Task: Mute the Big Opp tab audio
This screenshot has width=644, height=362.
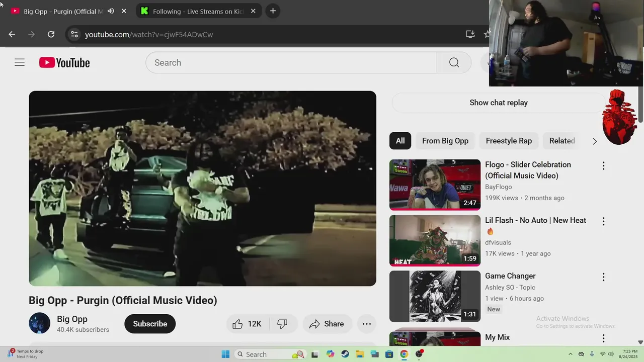Action: click(x=111, y=11)
